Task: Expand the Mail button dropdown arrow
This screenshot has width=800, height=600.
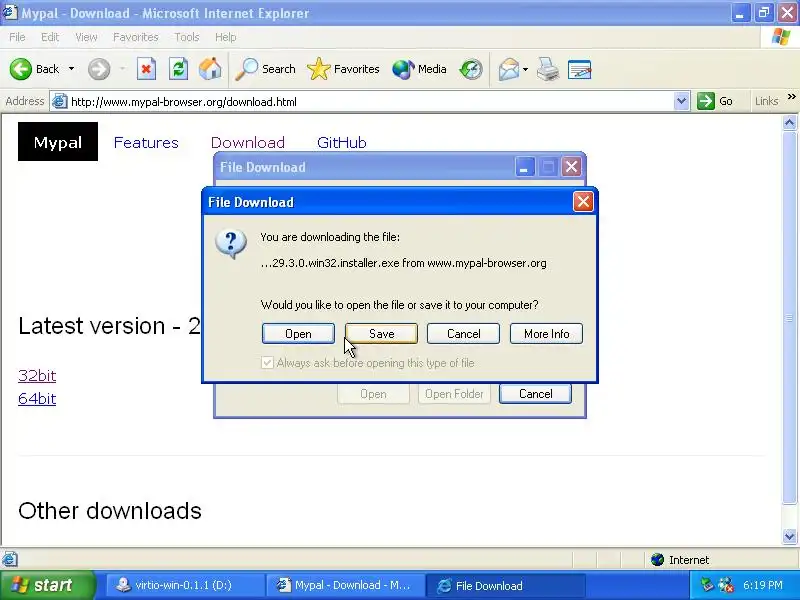Action: point(526,69)
